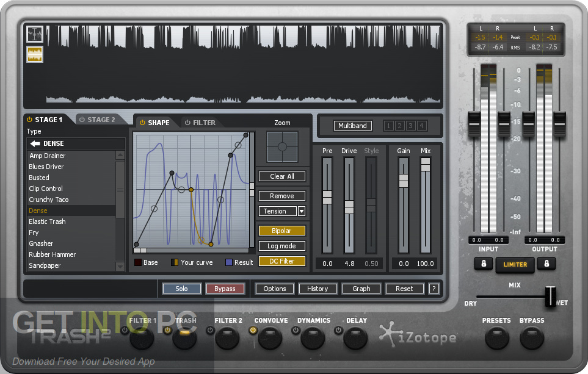Click the red Bypass button
The width and height of the screenshot is (588, 374).
point(225,289)
